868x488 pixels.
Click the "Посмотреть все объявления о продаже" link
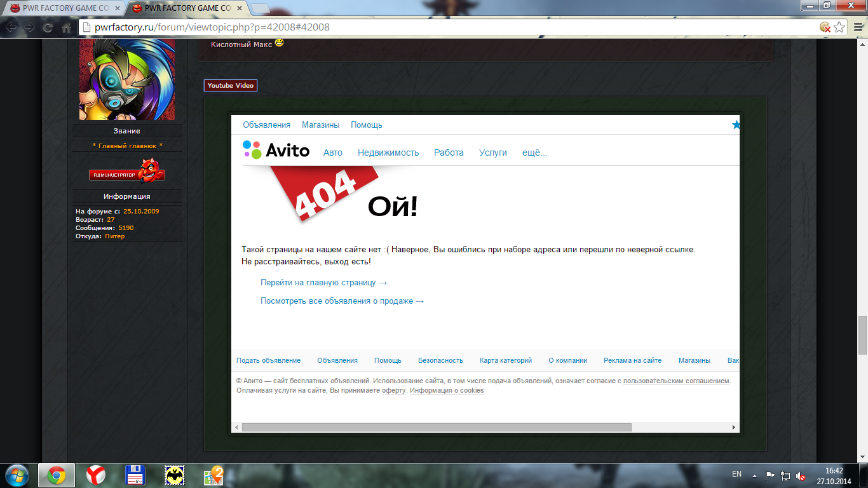tap(342, 301)
